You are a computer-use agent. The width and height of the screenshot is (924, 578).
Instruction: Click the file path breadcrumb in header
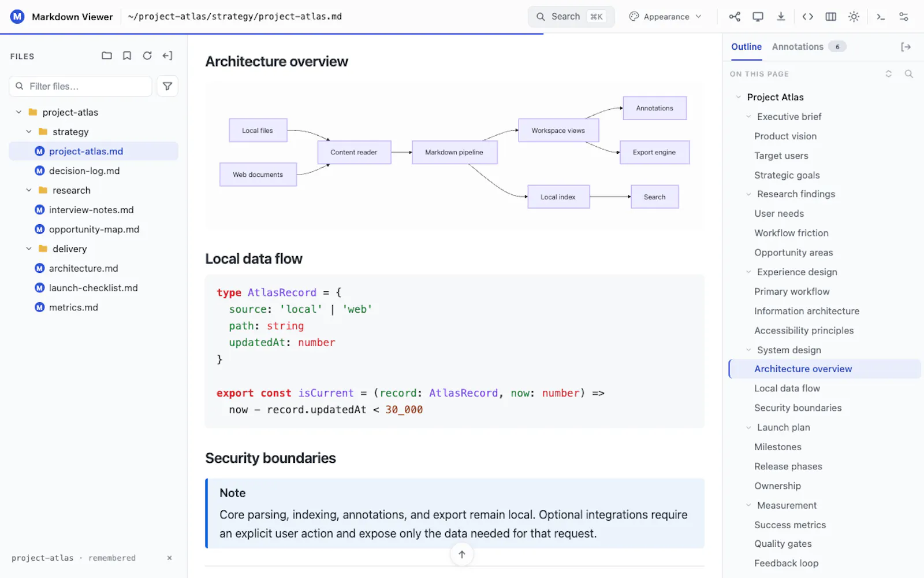point(235,17)
